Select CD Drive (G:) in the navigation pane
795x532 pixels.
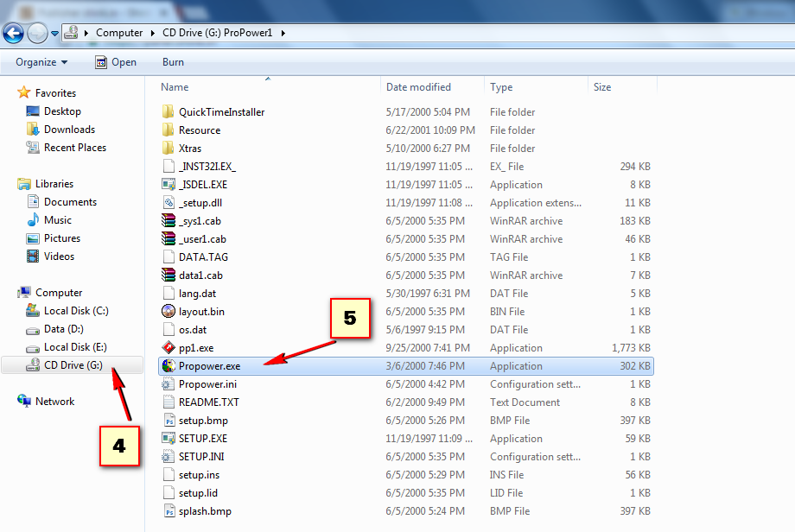(73, 365)
